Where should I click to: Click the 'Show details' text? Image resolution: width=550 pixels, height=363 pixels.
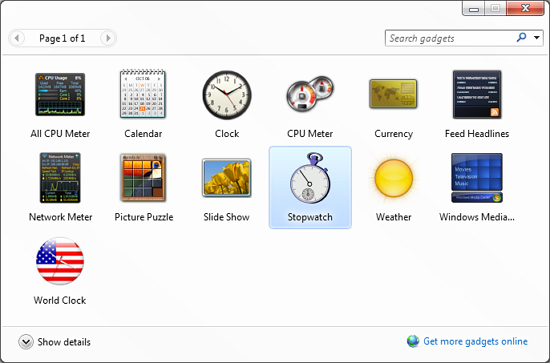coord(64,342)
